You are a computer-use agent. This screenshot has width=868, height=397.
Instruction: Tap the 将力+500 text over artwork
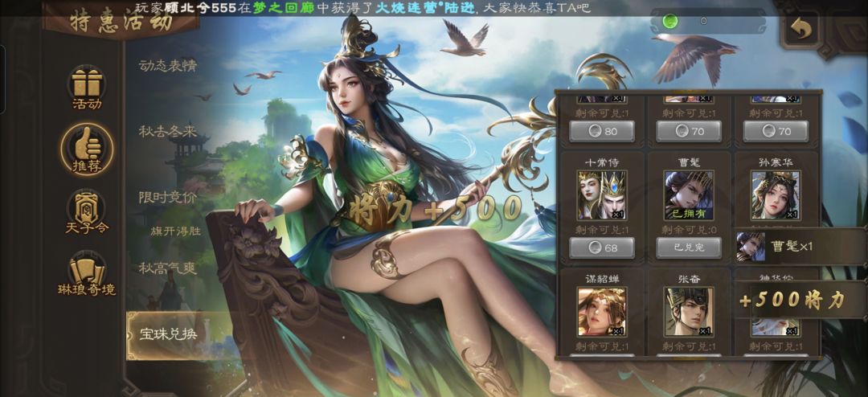(435, 210)
